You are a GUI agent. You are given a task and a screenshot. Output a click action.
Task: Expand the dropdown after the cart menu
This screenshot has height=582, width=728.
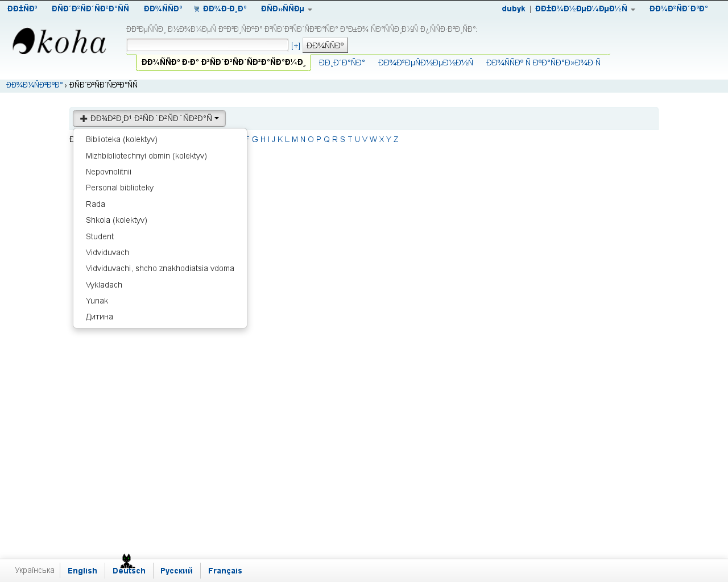(x=286, y=9)
